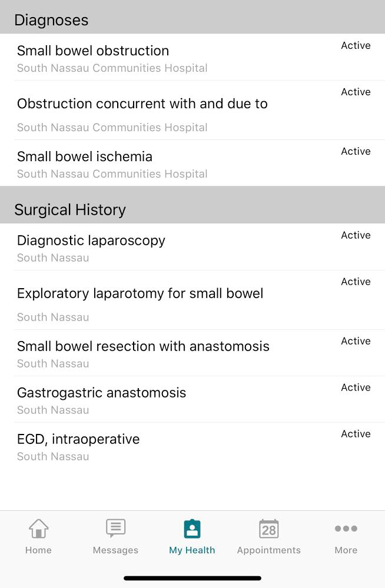Select Exploratory laparotomy for small bowel entry
The image size is (385, 588).
click(192, 300)
